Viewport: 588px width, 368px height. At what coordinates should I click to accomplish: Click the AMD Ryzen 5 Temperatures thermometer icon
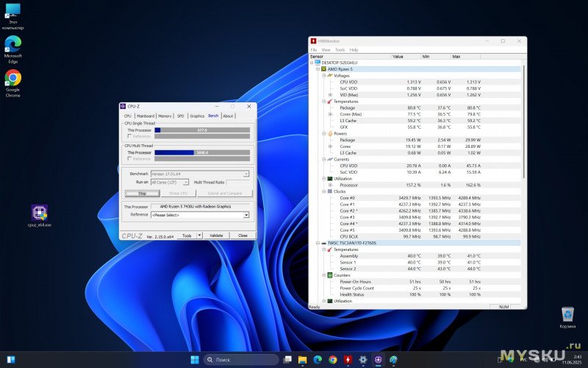(329, 102)
